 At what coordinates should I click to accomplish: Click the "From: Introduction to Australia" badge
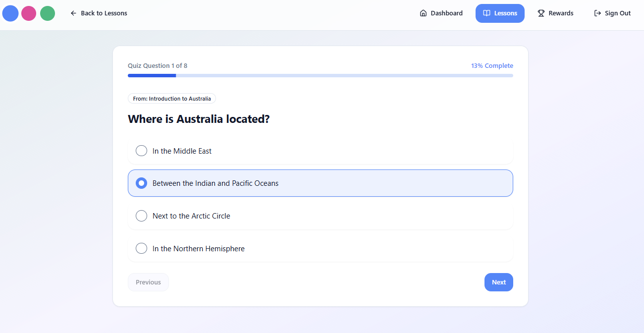(x=172, y=99)
